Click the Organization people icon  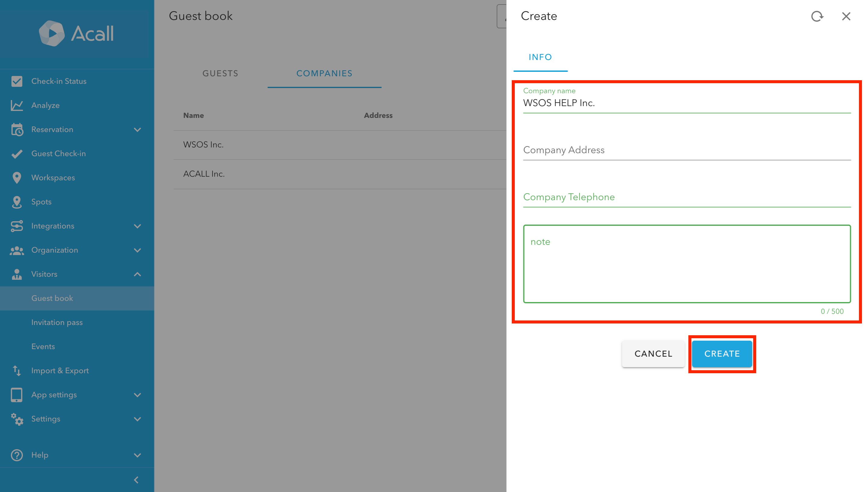(x=17, y=251)
